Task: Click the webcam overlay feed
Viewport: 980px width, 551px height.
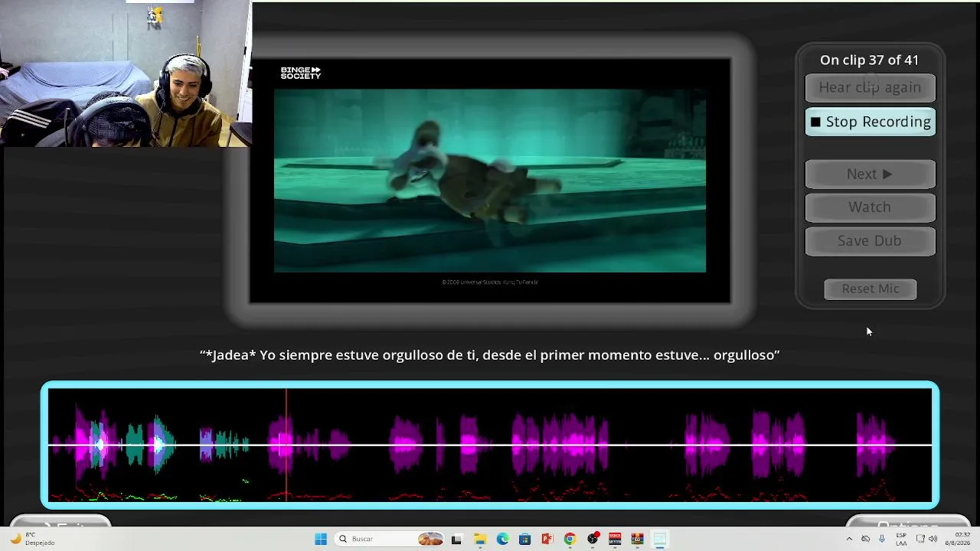Action: 126,73
